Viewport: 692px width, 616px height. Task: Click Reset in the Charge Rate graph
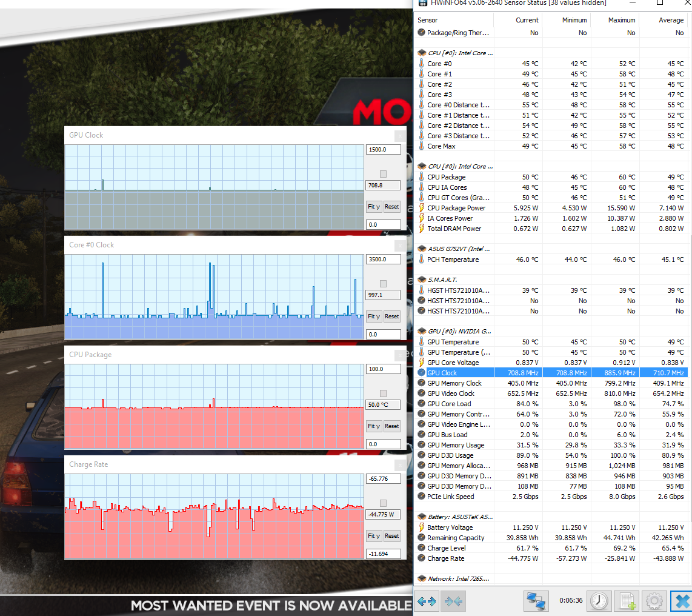392,535
